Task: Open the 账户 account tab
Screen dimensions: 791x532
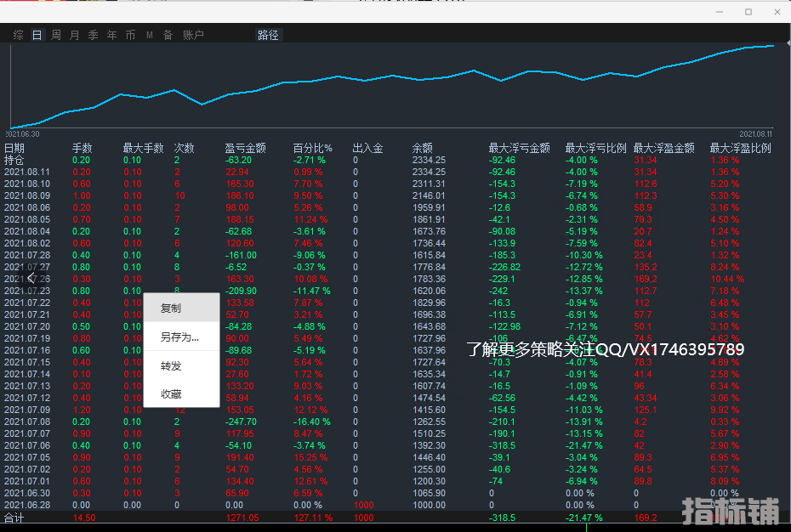Action: (x=193, y=35)
